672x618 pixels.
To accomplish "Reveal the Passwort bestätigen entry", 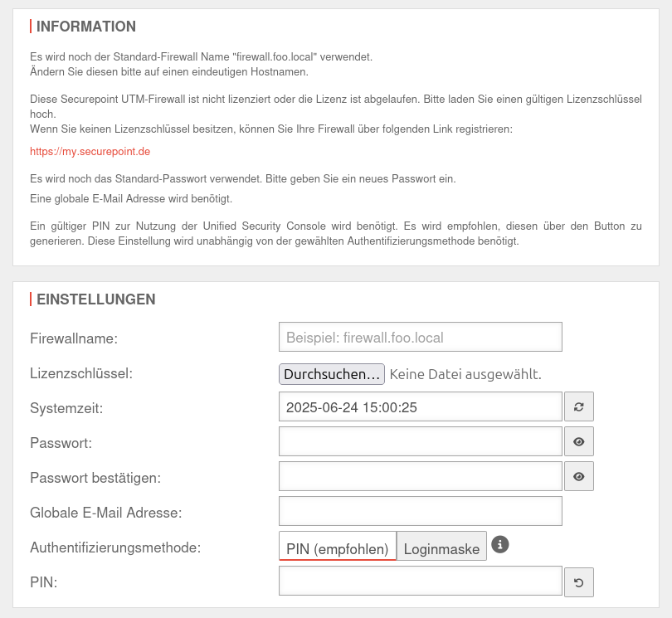I will (579, 476).
